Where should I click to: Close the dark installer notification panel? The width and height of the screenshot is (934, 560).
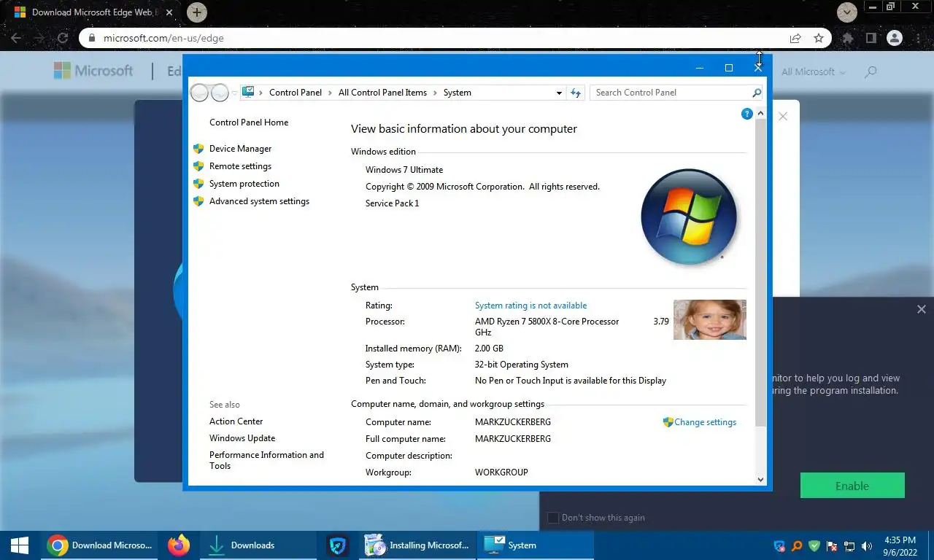tap(922, 309)
